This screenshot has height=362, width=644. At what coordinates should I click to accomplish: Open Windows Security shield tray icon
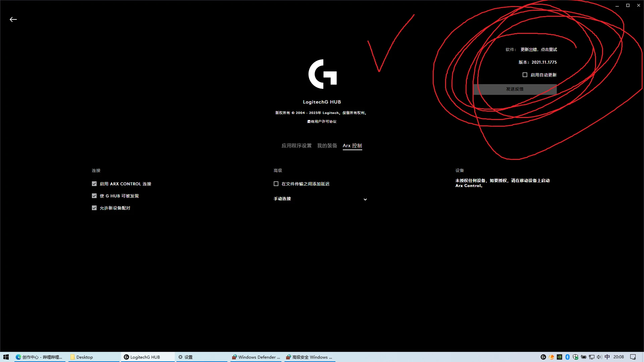point(576,357)
